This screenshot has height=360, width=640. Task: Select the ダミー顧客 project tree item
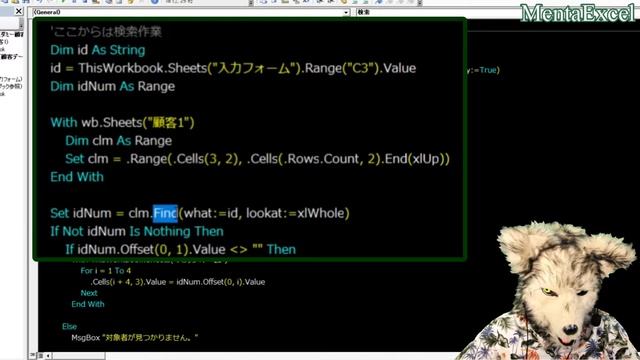coord(12,35)
